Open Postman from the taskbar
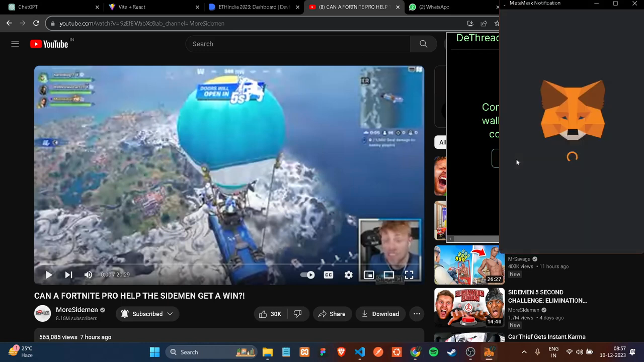The image size is (644, 362). (x=378, y=352)
